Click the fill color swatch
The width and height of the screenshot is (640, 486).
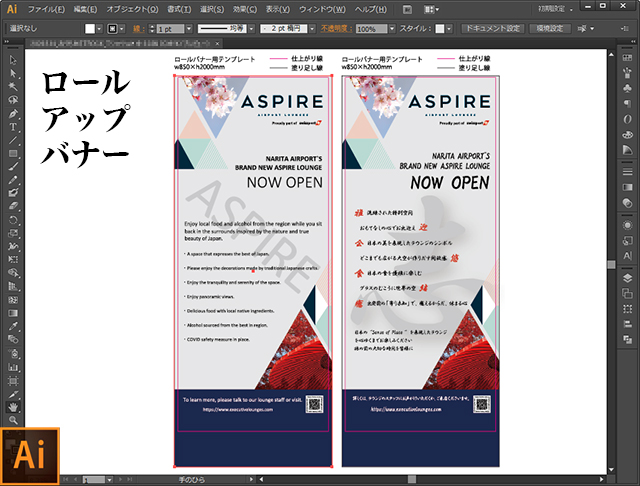[x=90, y=29]
